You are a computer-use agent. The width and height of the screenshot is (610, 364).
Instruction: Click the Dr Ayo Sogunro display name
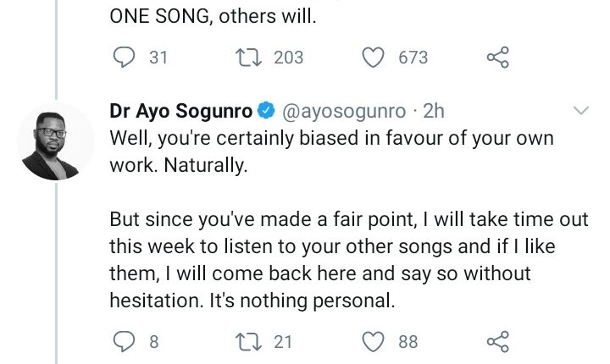180,112
